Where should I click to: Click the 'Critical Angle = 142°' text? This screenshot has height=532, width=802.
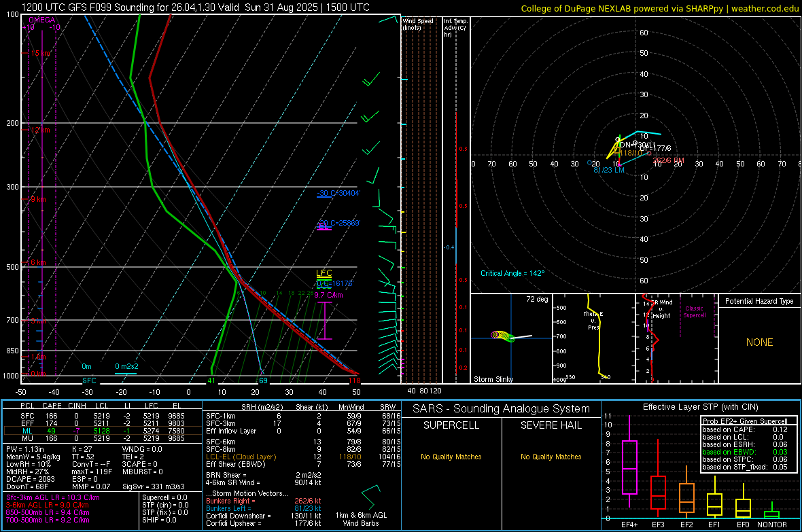click(512, 273)
